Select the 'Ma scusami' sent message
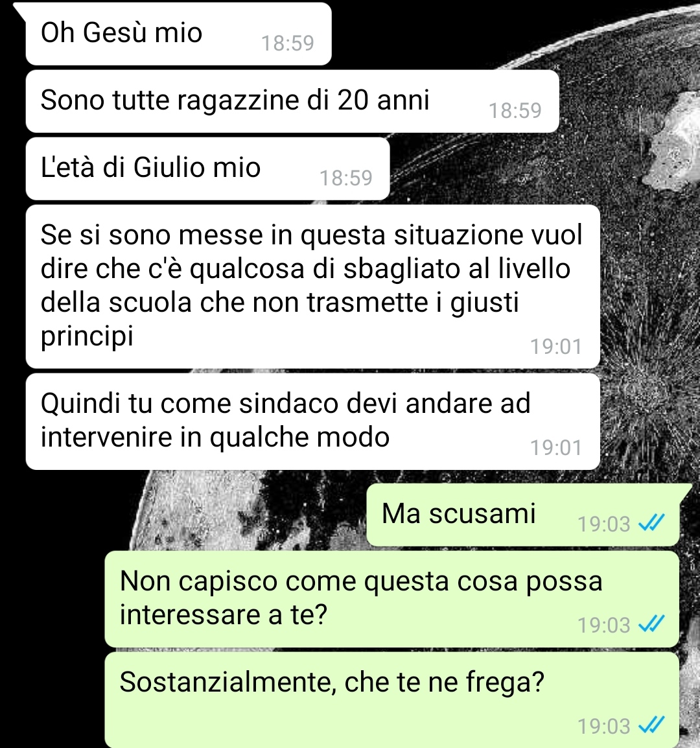Image resolution: width=700 pixels, height=748 pixels. [522, 515]
